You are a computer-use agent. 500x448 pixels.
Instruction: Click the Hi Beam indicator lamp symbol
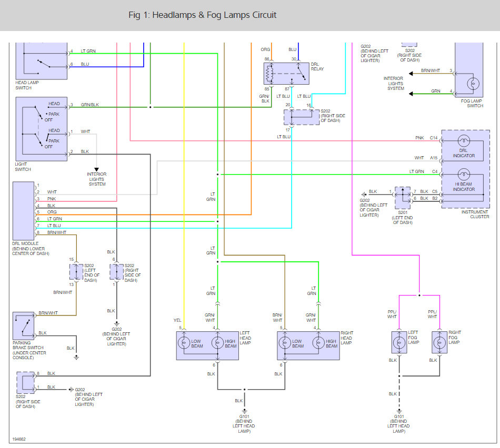click(464, 174)
